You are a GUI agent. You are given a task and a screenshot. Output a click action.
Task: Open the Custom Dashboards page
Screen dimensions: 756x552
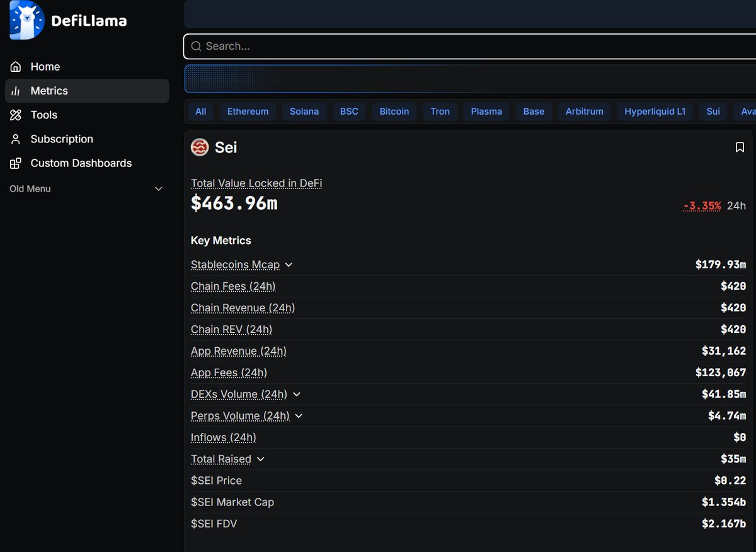(x=81, y=163)
